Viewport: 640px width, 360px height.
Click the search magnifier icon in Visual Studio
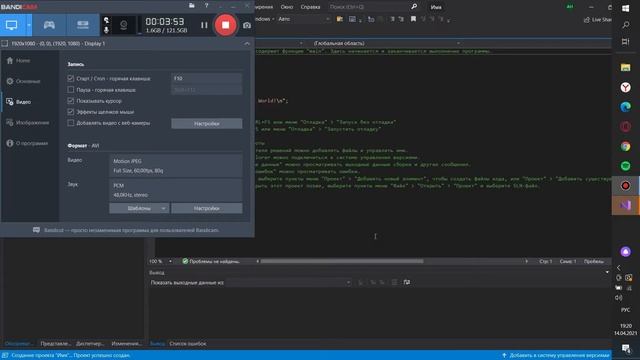(414, 7)
